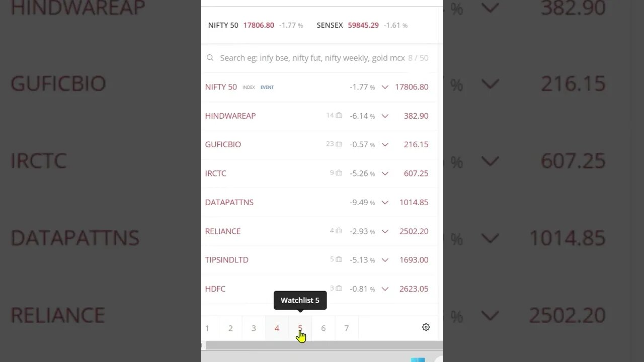Click IRCTC holdings briefcase icon
The height and width of the screenshot is (362, 644).
click(x=339, y=173)
